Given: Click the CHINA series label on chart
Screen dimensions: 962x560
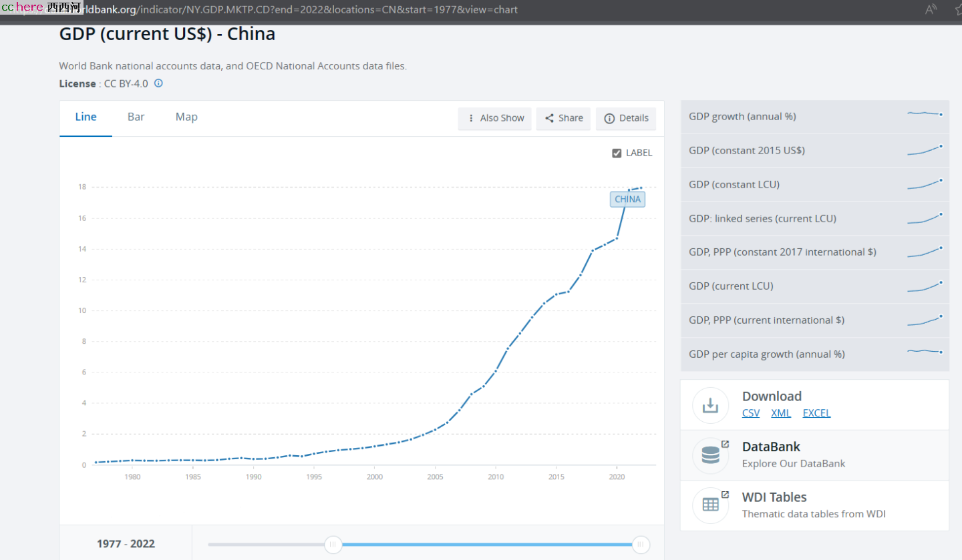Looking at the screenshot, I should click(x=627, y=200).
